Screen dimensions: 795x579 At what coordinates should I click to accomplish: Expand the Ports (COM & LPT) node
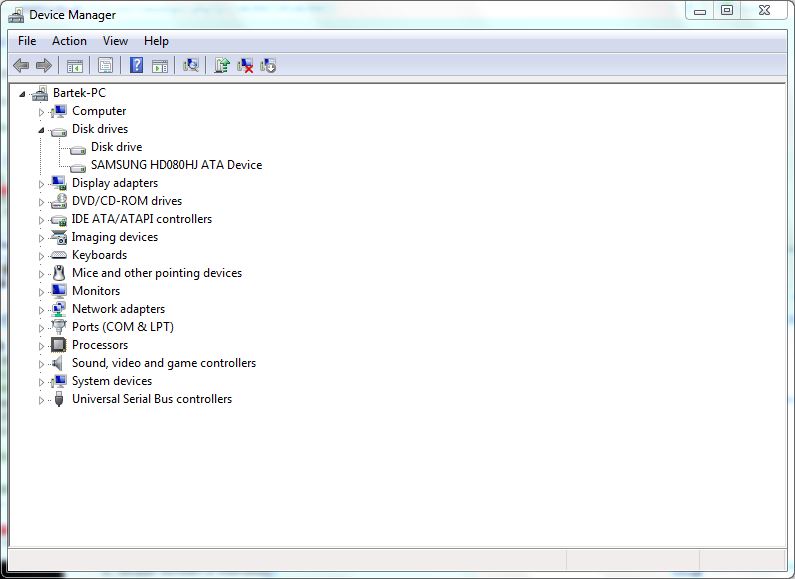click(42, 328)
